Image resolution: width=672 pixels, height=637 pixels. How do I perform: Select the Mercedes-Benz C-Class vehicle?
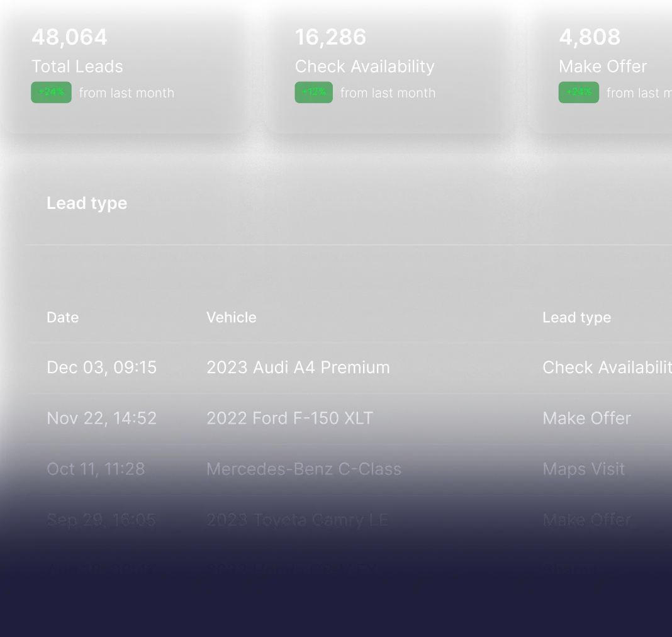click(x=304, y=469)
